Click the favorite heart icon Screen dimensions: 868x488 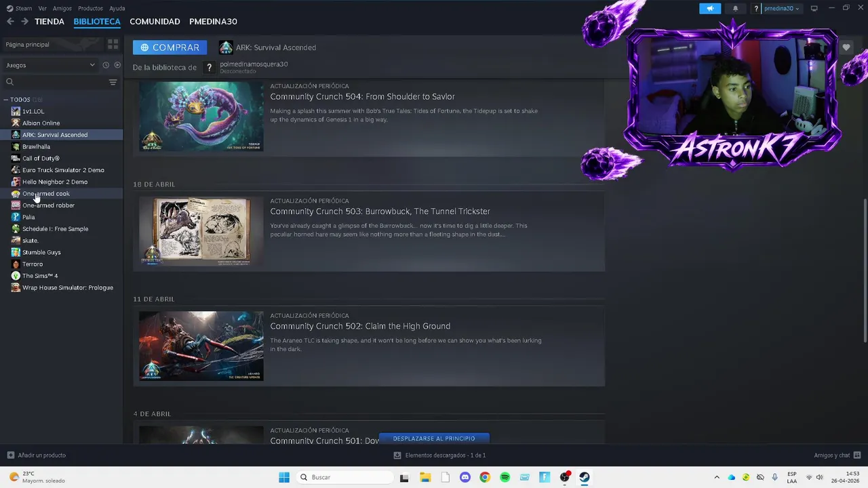846,47
